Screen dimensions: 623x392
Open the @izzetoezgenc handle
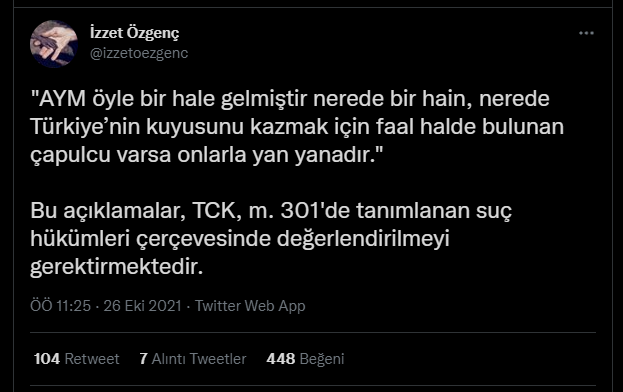pyautogui.click(x=139, y=53)
